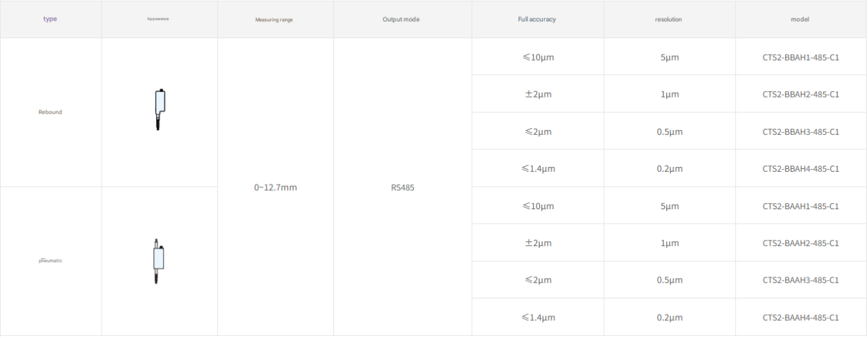Select the Appearance column header
Screen dimensions: 868x338
pyautogui.click(x=158, y=19)
